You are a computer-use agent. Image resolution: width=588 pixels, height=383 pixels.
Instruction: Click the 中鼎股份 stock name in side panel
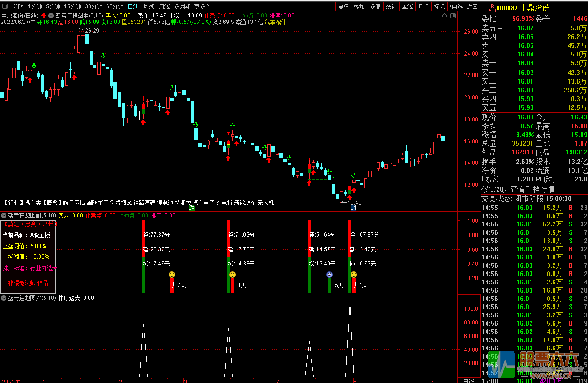pos(535,8)
